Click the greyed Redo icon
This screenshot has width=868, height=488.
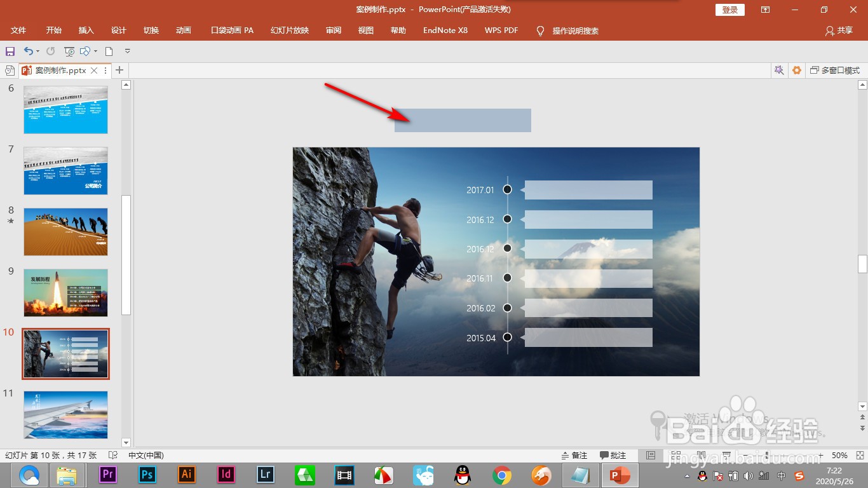(50, 51)
